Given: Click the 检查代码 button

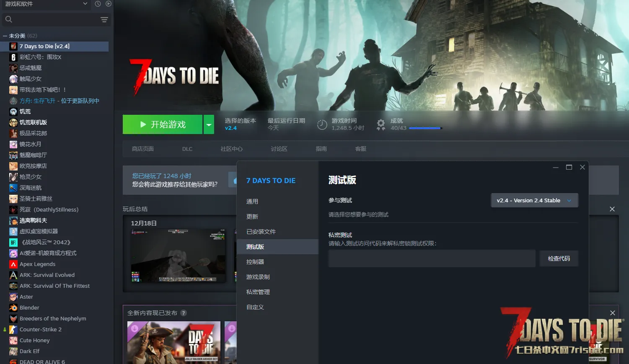Looking at the screenshot, I should point(559,258).
